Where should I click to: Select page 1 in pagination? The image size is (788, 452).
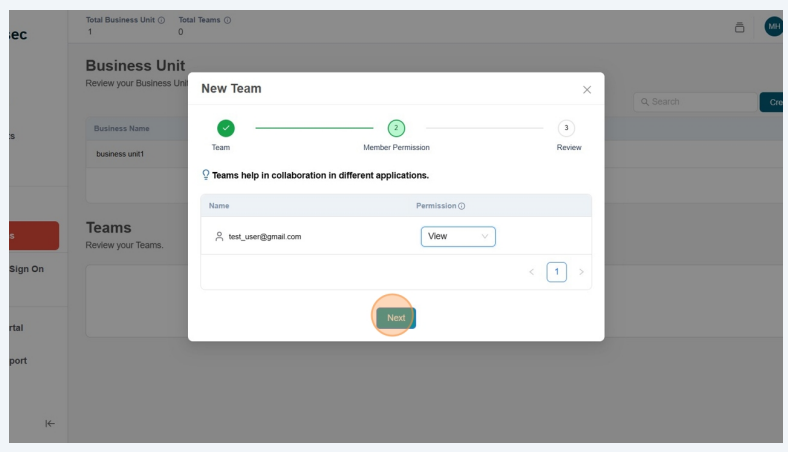(x=556, y=272)
